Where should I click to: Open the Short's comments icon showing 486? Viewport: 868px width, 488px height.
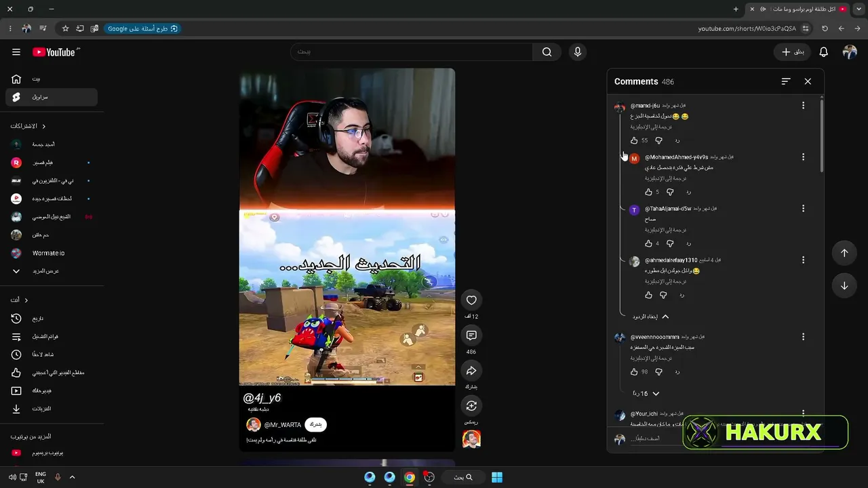click(471, 335)
